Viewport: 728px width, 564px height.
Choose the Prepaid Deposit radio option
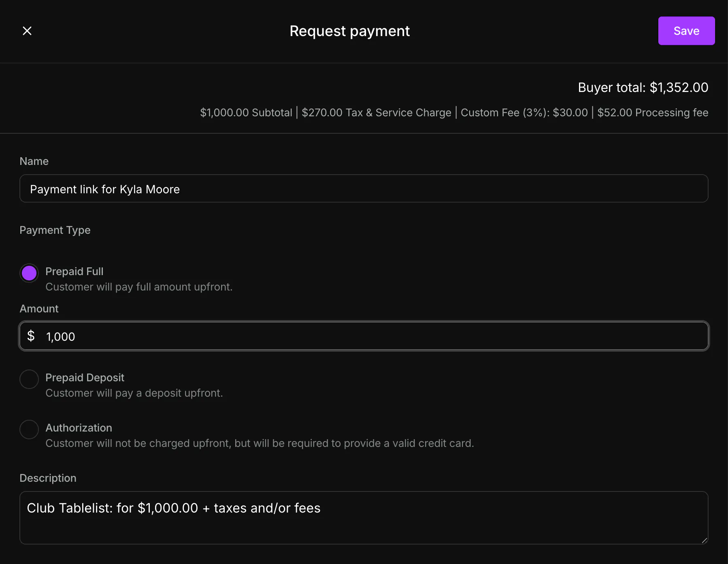29,379
